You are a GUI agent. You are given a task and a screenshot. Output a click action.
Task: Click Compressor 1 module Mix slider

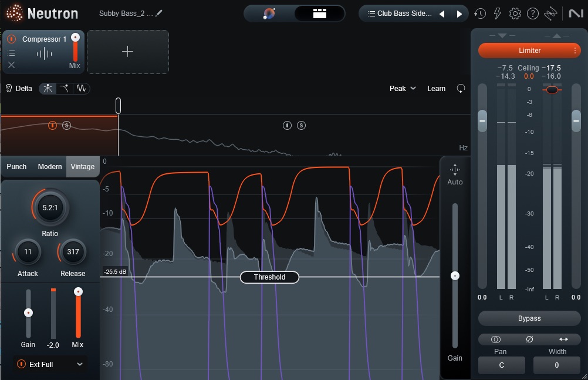pos(75,37)
